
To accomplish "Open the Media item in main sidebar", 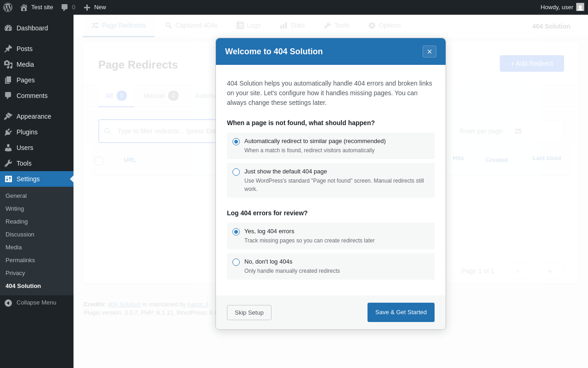I will tap(25, 64).
